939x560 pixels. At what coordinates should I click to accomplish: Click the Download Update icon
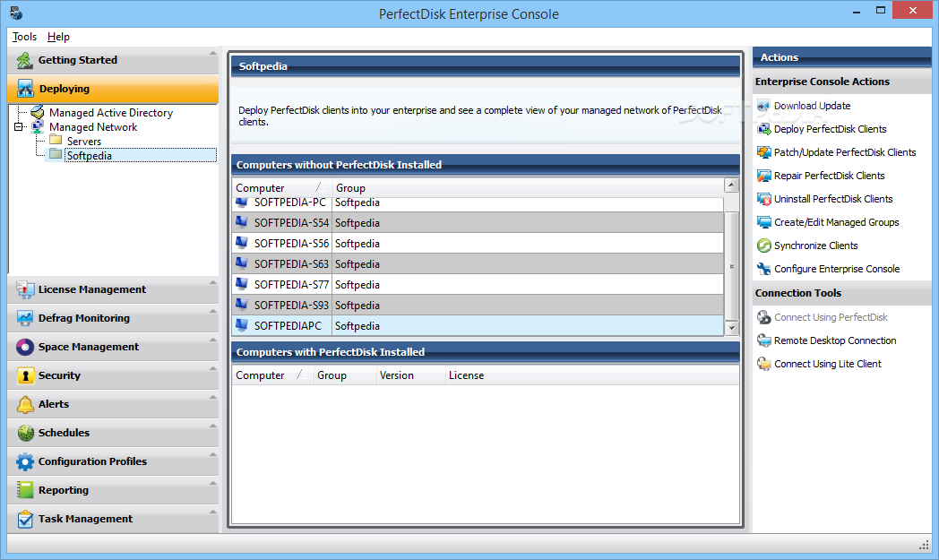tap(763, 106)
